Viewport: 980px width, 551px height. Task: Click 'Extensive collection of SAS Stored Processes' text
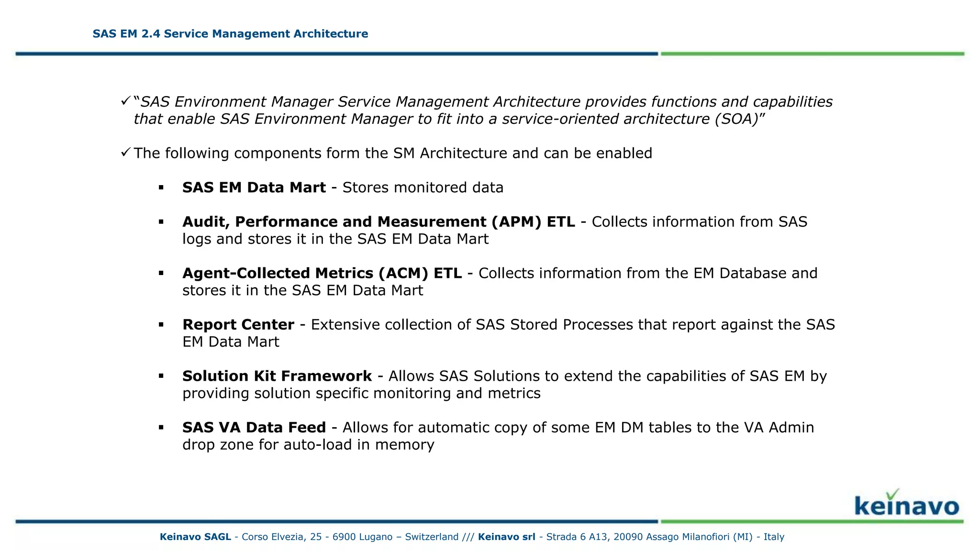pos(472,325)
